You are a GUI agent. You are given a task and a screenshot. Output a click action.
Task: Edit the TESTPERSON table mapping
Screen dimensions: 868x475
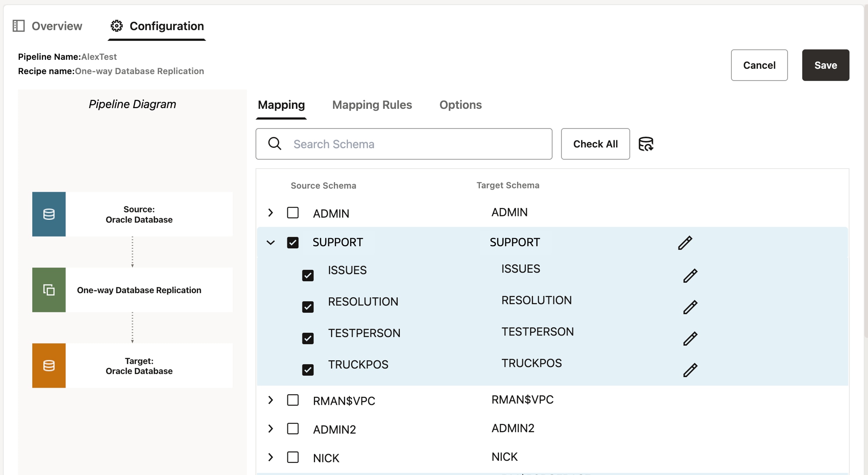(x=690, y=338)
